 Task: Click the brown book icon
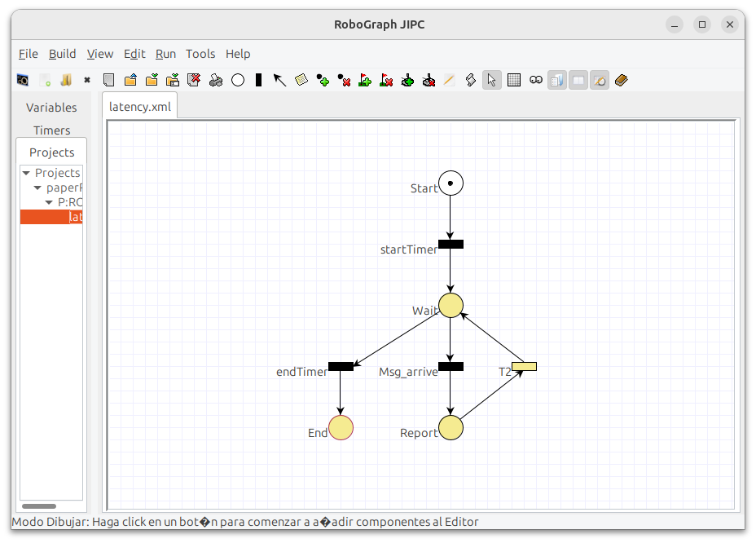621,80
